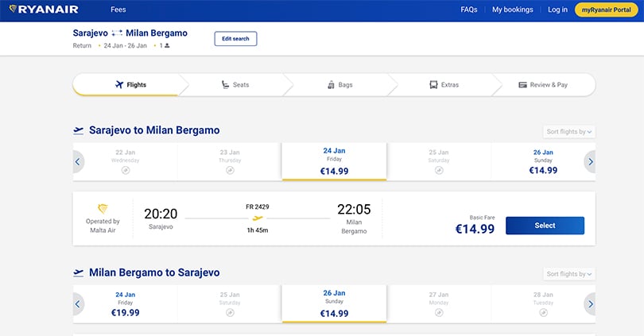Show later outbound dates with right arrow
644x336 pixels.
pos(590,161)
